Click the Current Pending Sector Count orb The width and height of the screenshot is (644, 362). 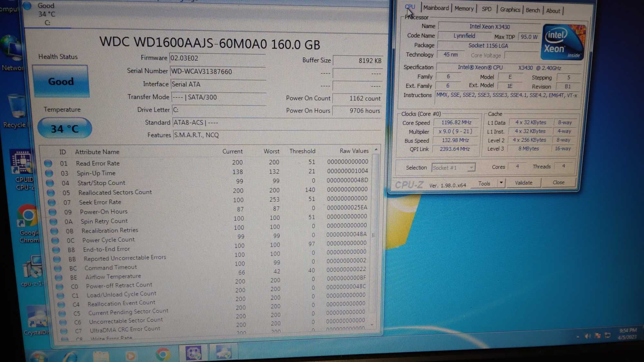(x=62, y=313)
